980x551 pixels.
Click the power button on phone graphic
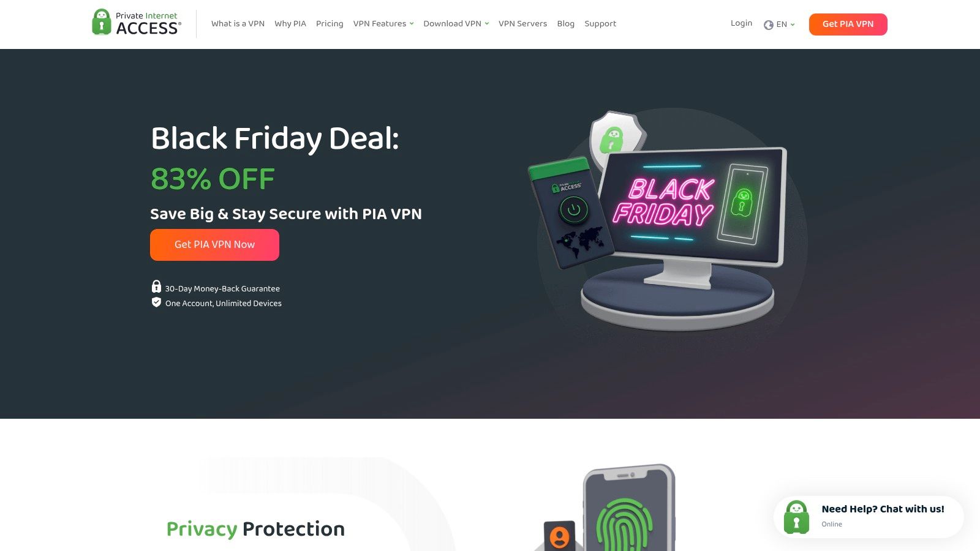click(x=573, y=210)
